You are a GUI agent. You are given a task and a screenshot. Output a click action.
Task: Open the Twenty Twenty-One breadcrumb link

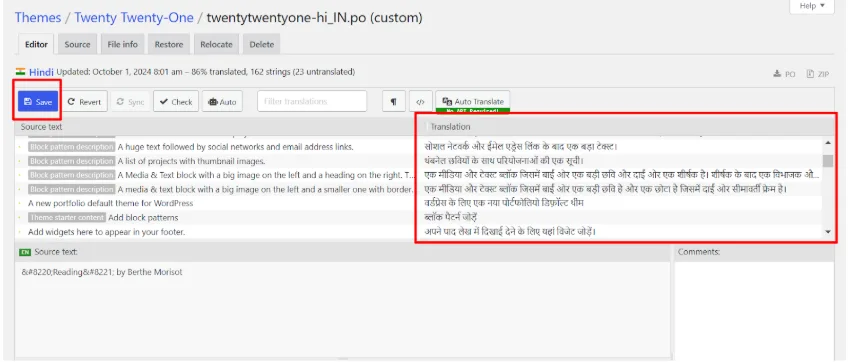click(x=134, y=17)
